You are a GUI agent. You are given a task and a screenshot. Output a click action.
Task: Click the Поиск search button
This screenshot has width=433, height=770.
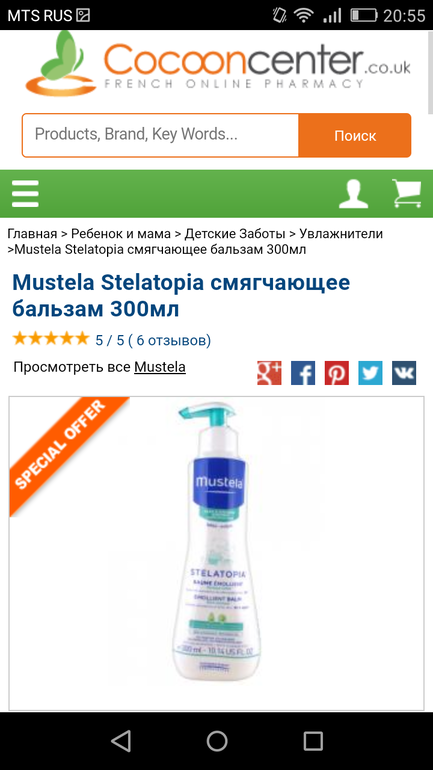[x=355, y=136]
